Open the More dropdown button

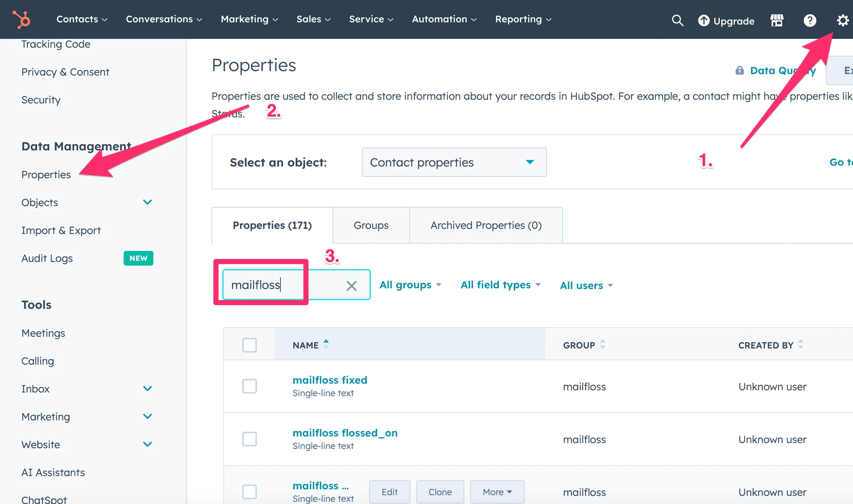[x=497, y=492]
